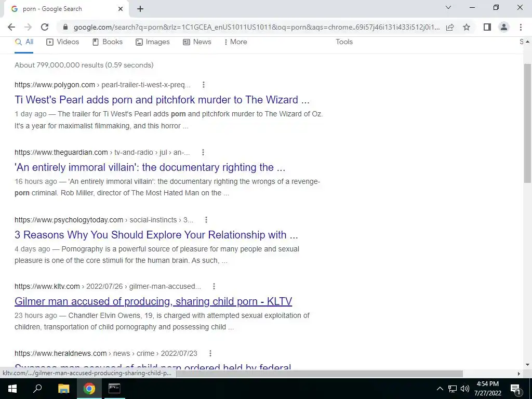Viewport: 532px width, 399px height.
Task: Go back to the previous page
Action: click(x=11, y=27)
